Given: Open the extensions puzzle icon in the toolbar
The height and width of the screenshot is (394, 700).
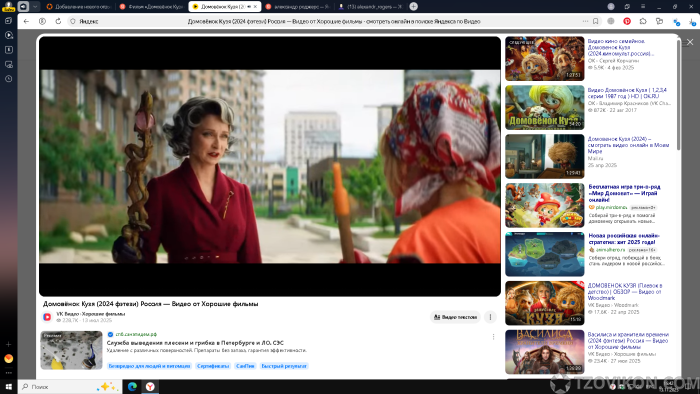Looking at the screenshot, I should point(643,21).
